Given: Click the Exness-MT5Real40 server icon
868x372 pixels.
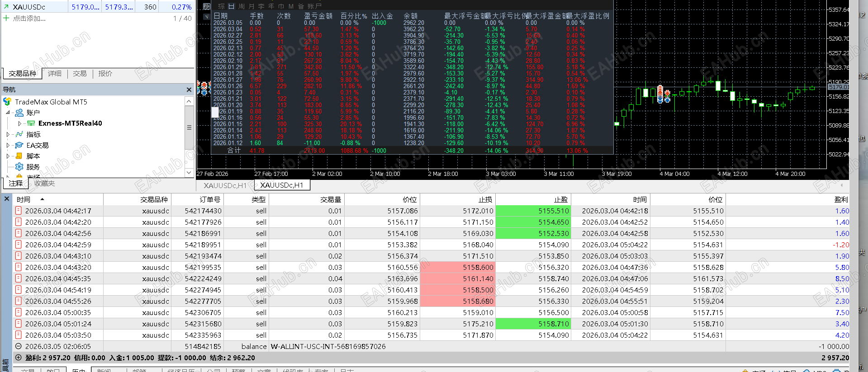Looking at the screenshot, I should (31, 123).
